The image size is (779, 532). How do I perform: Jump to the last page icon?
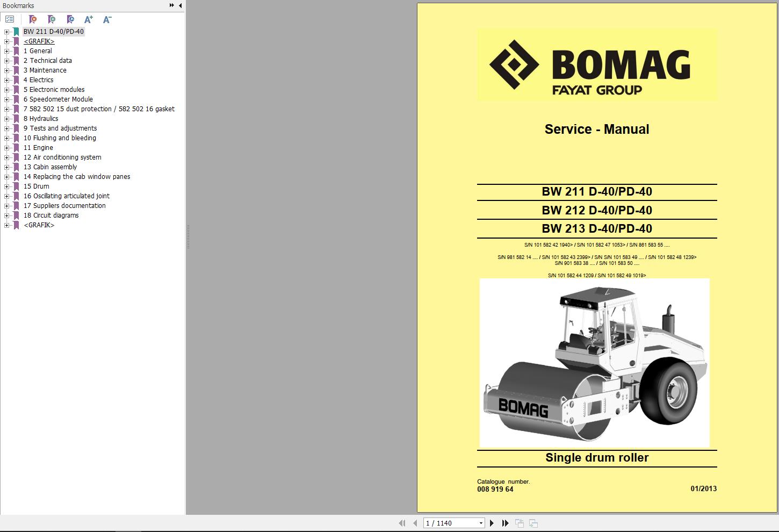point(505,523)
